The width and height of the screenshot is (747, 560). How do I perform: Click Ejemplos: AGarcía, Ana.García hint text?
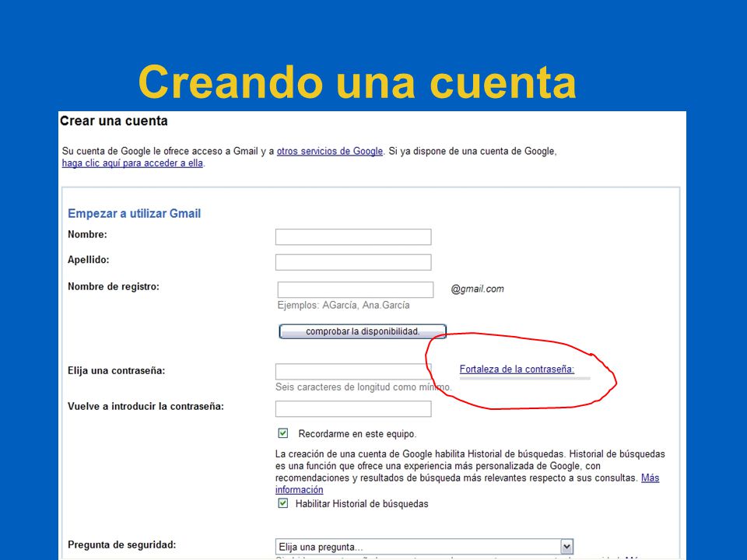point(343,305)
